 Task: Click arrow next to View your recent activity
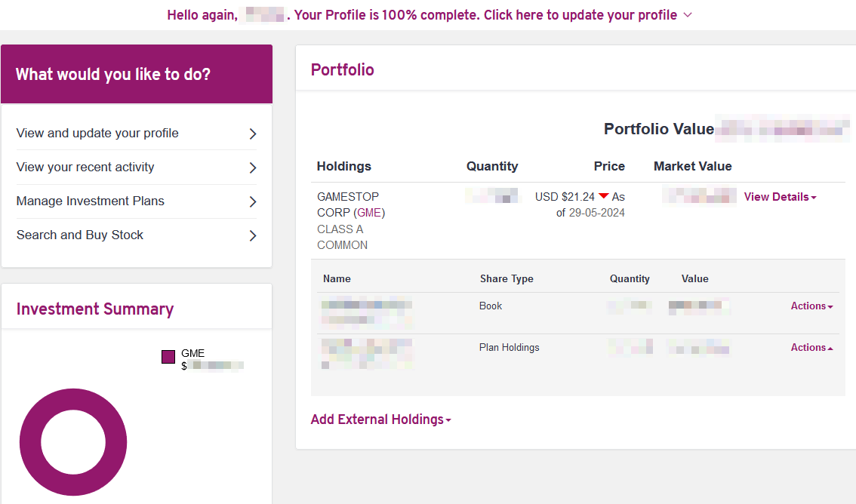(253, 167)
